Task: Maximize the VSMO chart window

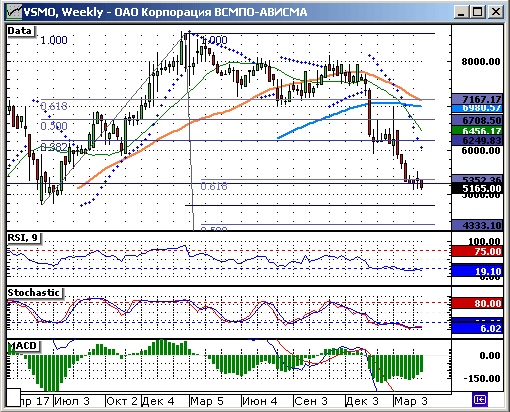Action: pos(477,12)
